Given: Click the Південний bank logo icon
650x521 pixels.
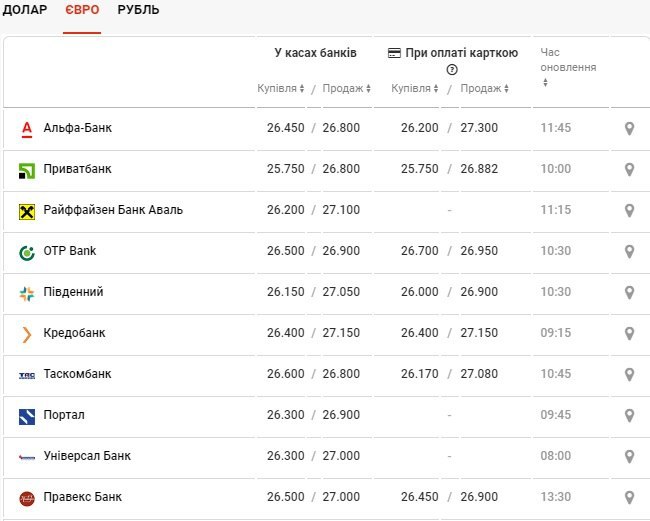Looking at the screenshot, I should [27, 293].
